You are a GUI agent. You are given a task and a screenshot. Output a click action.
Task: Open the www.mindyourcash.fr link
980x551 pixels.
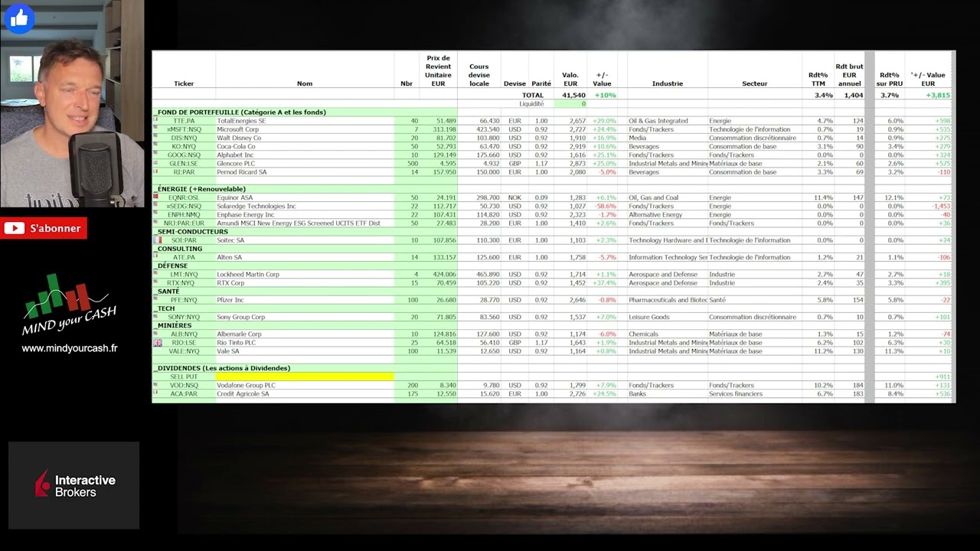pos(70,348)
